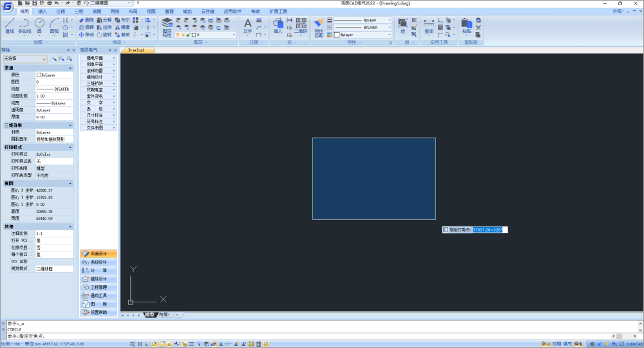Click the 工程管理 panel button
This screenshot has height=348, width=644.
(99, 288)
